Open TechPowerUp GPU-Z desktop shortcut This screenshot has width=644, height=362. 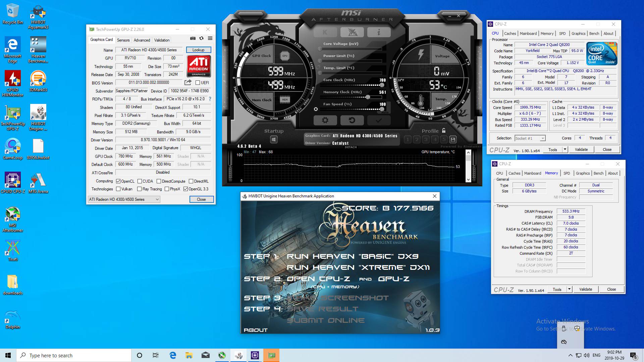(x=12, y=118)
